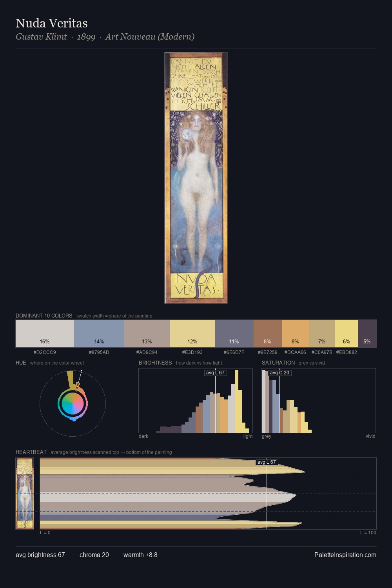The height and width of the screenshot is (588, 392).
Task: Click the 'vivid' saturation axis label
Action: (370, 436)
